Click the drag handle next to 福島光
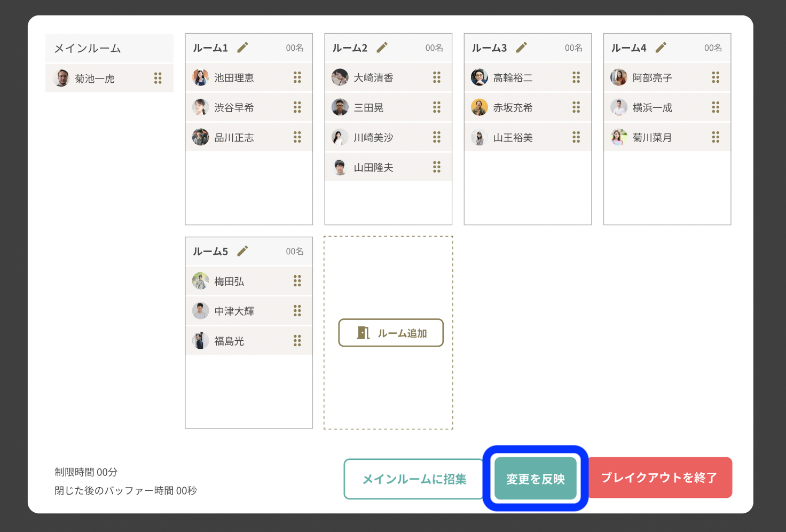 point(297,341)
